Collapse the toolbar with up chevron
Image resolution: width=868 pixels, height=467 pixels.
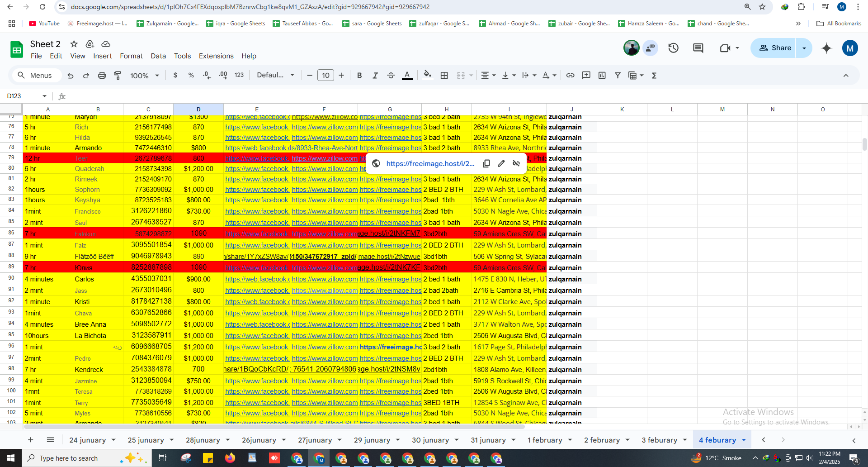(x=846, y=76)
